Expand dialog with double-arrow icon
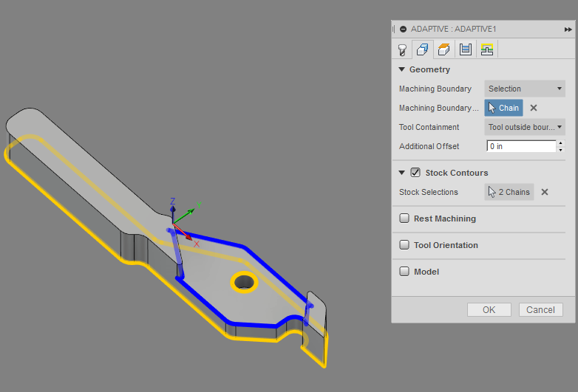 pos(568,29)
